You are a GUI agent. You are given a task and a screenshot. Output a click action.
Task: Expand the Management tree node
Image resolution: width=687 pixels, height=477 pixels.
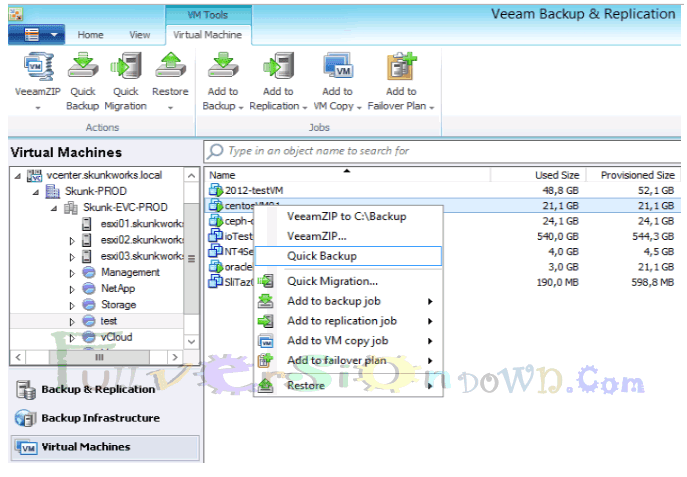coord(72,273)
